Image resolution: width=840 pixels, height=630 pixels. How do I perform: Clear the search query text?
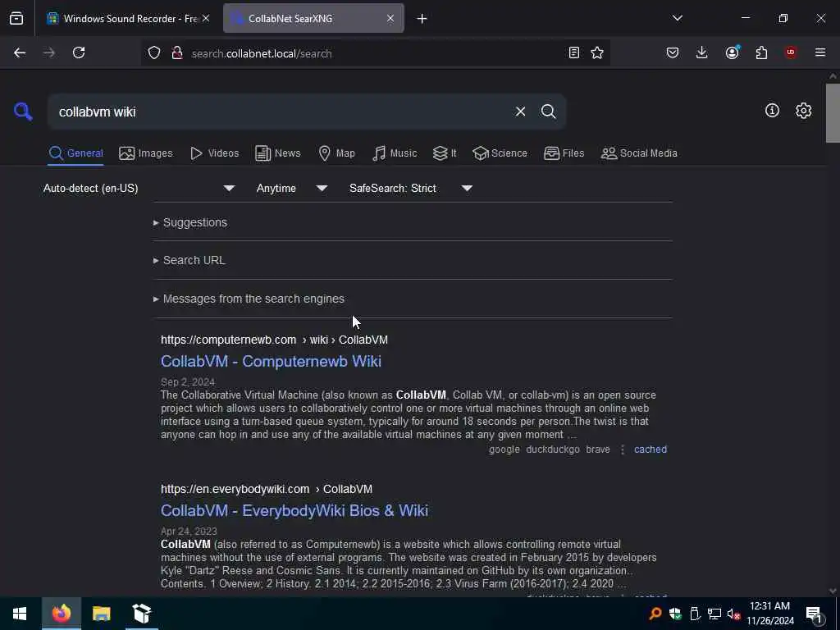[x=520, y=112]
